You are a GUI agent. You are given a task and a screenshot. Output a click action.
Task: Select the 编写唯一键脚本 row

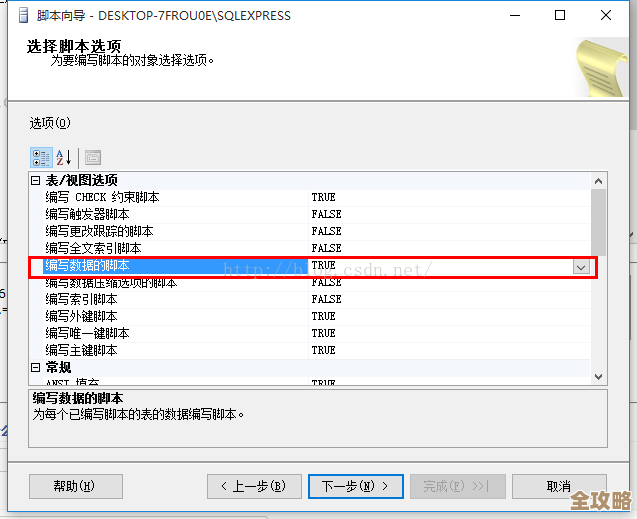coord(316,334)
